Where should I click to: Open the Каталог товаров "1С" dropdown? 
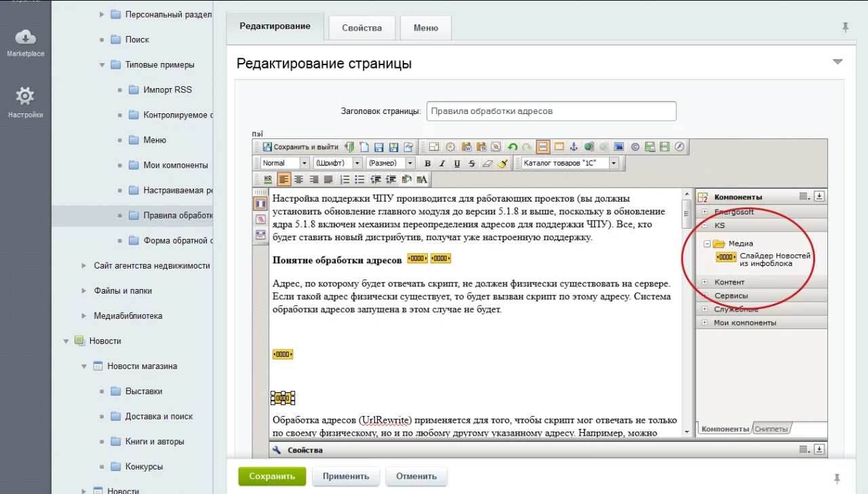[570, 164]
